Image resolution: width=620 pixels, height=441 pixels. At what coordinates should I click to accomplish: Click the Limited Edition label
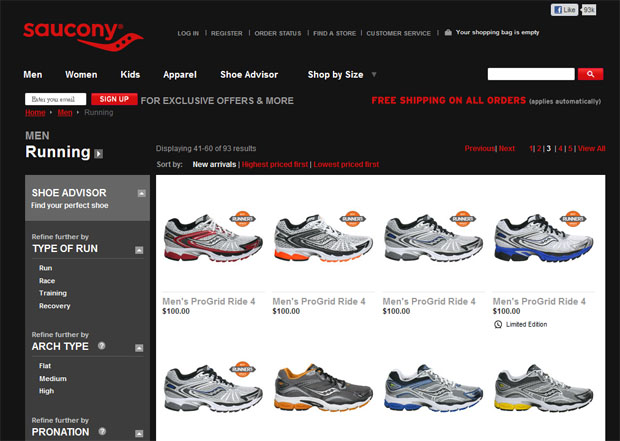click(526, 324)
